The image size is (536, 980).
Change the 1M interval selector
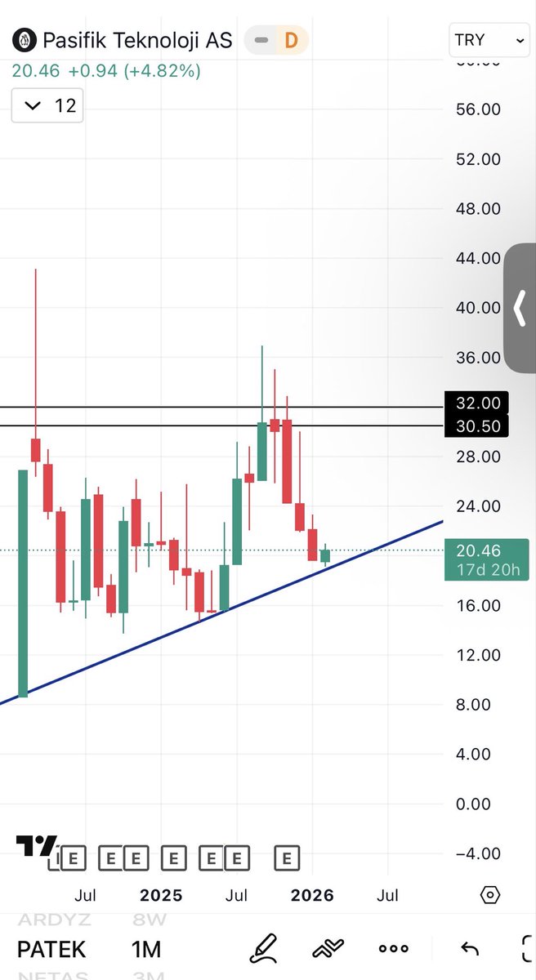pyautogui.click(x=147, y=949)
